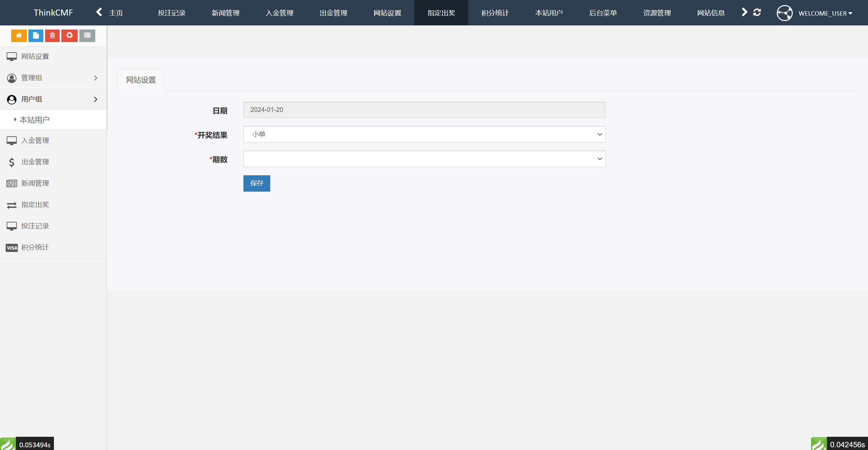Screen dimensions: 868x450
Task: Click the red trash shortcut icon
Action: point(52,36)
